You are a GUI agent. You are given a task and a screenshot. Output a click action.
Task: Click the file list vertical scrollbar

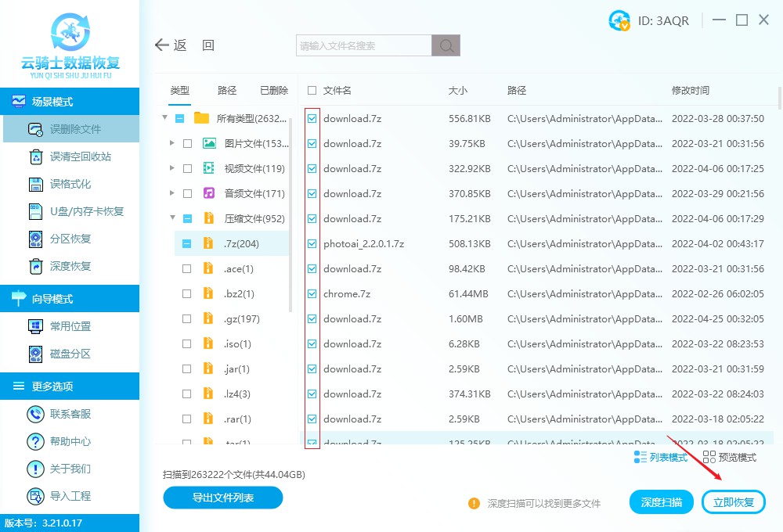[x=780, y=98]
